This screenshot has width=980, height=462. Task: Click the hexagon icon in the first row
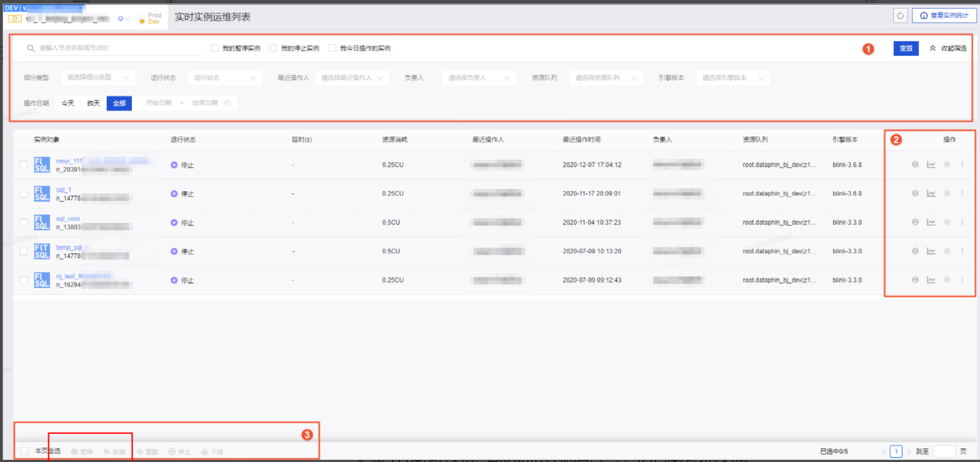[x=915, y=164]
